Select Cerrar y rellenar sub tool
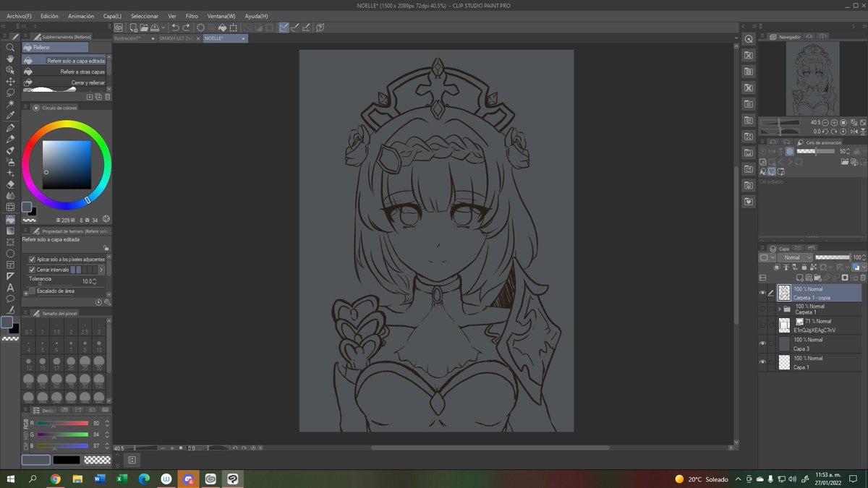 click(65, 82)
